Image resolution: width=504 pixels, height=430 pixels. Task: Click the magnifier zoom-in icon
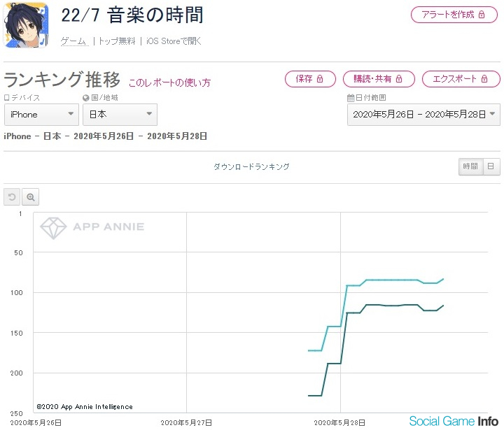[30, 197]
